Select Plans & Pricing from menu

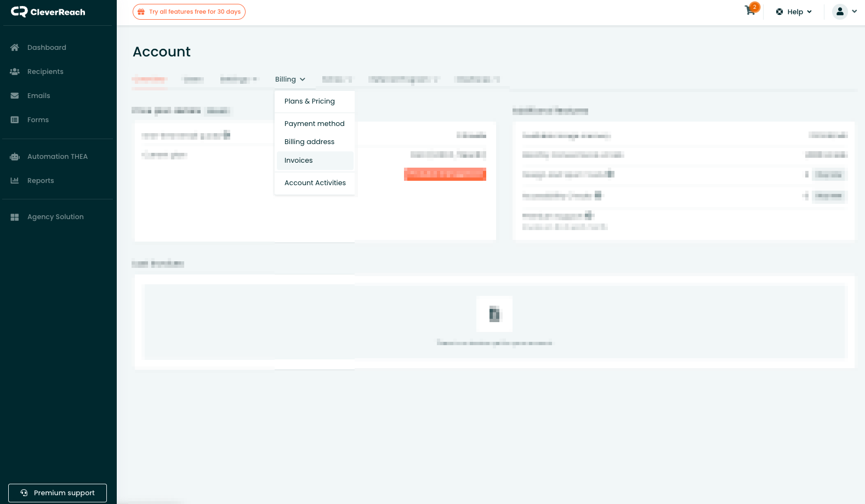click(309, 101)
